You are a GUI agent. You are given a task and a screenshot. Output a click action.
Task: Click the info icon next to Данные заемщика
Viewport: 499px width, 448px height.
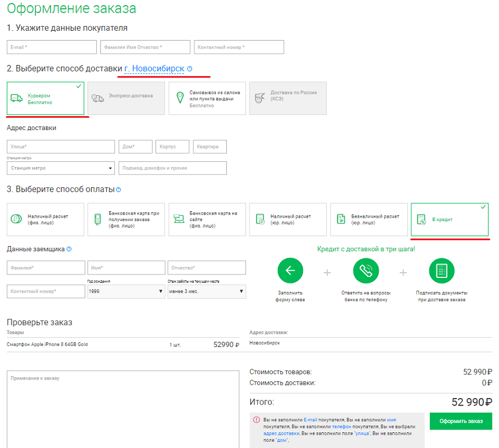(x=69, y=249)
